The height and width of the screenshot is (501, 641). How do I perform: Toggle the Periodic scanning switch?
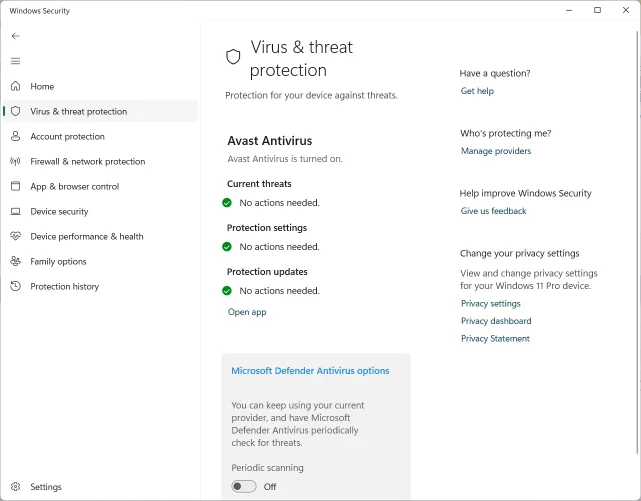tap(244, 486)
